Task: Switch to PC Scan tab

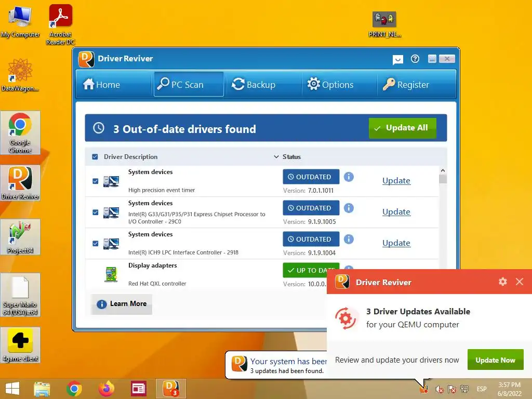Action: click(x=189, y=84)
